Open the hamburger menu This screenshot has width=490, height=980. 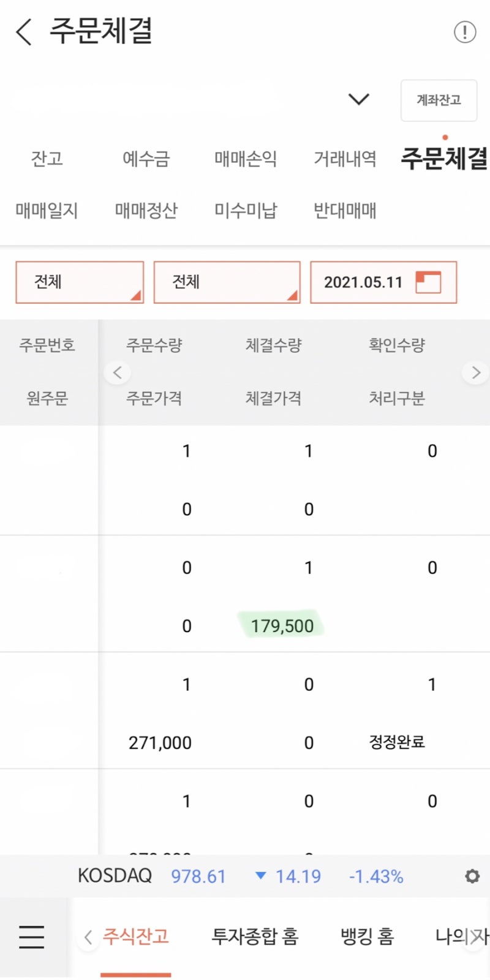[x=31, y=937]
